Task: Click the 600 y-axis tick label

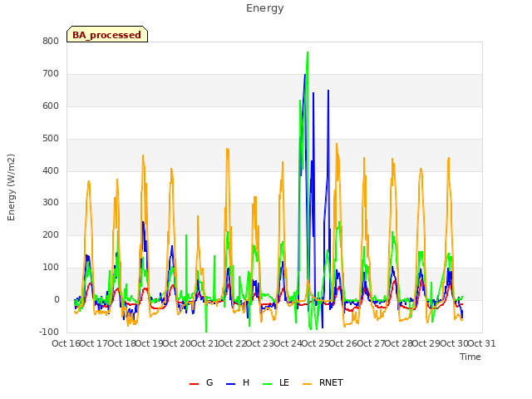Action: (x=51, y=106)
